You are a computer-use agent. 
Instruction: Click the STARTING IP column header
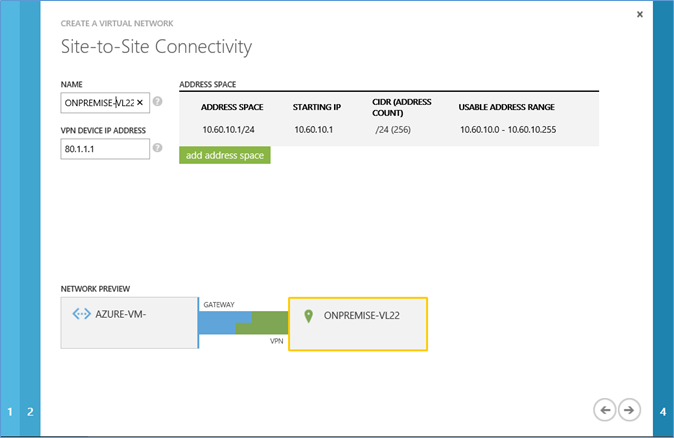click(317, 107)
